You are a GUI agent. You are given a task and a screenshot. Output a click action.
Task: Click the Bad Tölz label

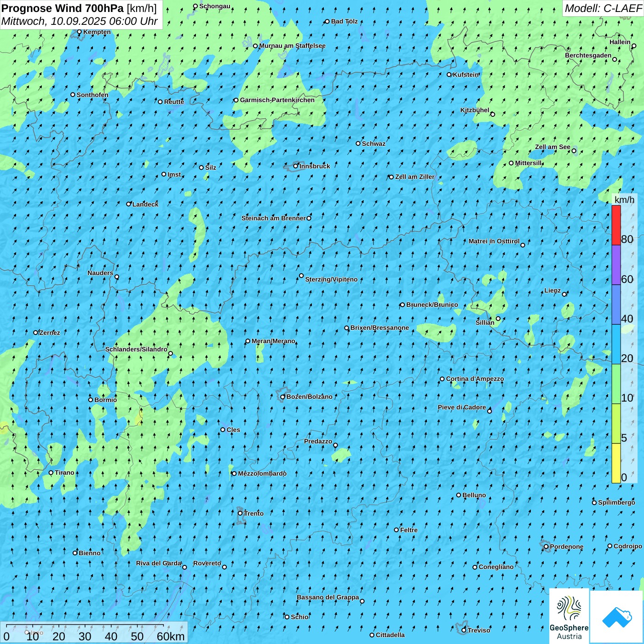click(344, 21)
